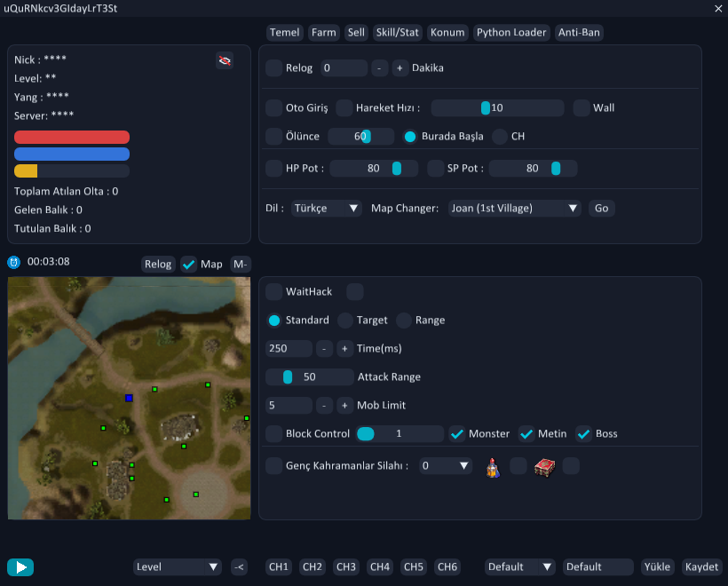The image size is (728, 586).
Task: Go to the Skill/Stat tab
Action: (x=398, y=33)
